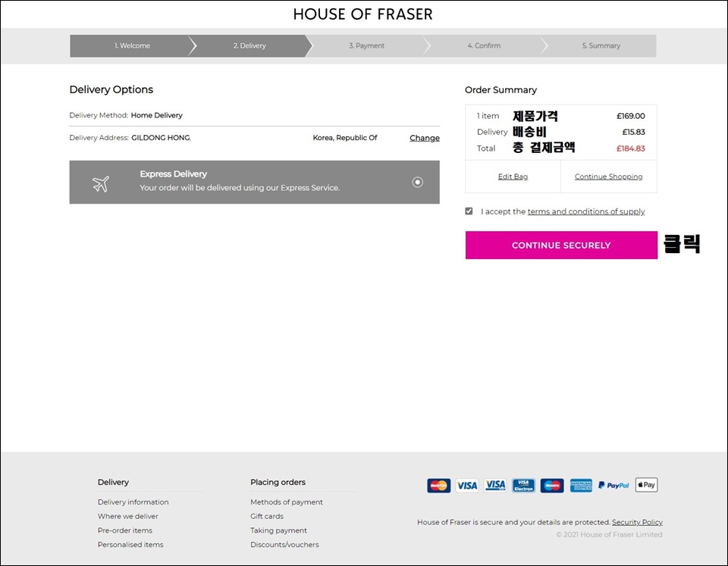Click the Mastercard payment icon
Viewport: 728px width, 566px height.
tap(439, 485)
